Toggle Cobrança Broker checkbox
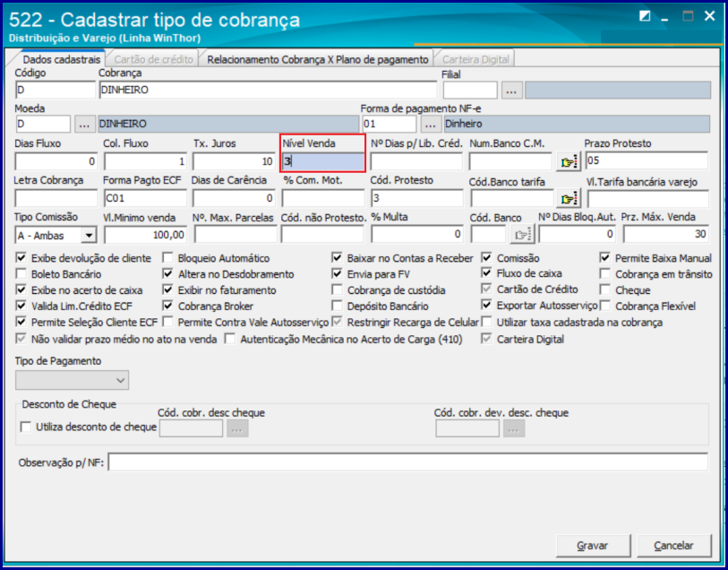Screen dimensions: 728x570 (168, 306)
